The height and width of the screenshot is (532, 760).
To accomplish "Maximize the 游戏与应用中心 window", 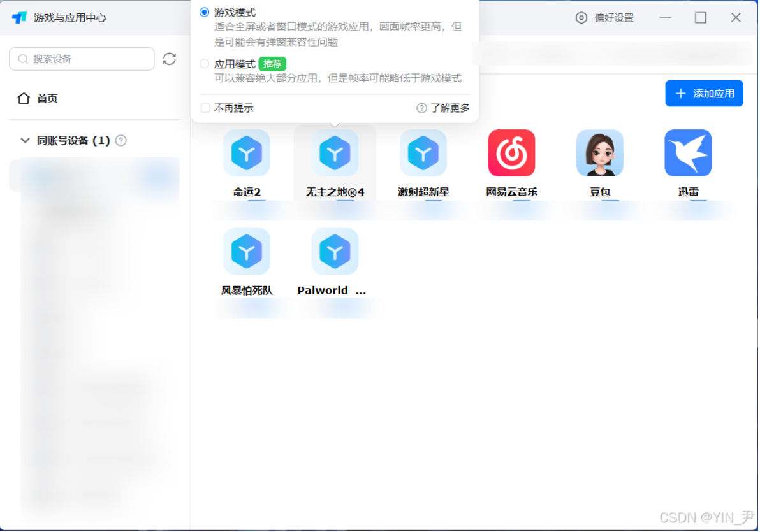I will click(x=700, y=18).
